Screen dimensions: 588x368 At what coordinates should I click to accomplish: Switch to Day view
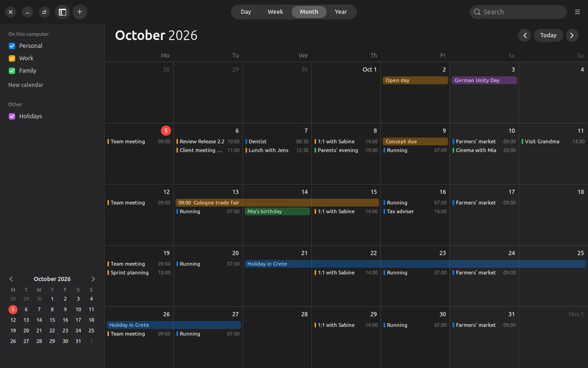pyautogui.click(x=246, y=12)
